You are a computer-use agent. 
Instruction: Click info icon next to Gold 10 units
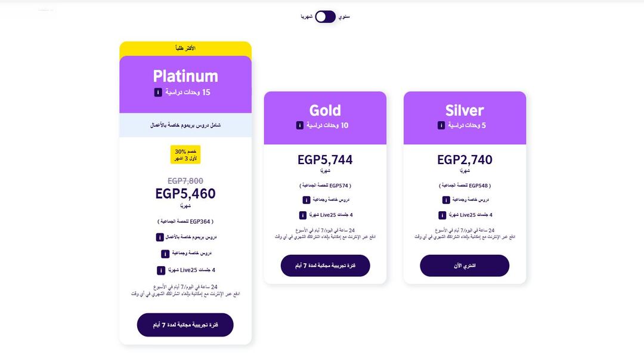pos(300,125)
